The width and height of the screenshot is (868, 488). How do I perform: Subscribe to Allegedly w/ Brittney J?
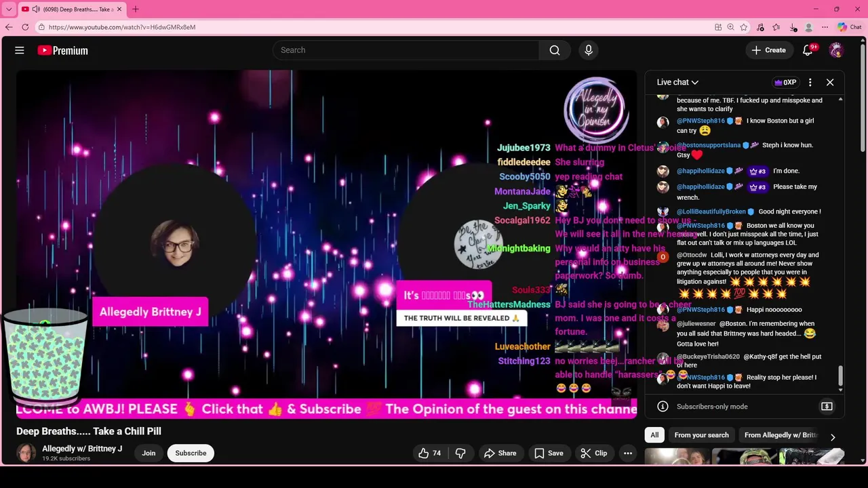click(x=191, y=453)
